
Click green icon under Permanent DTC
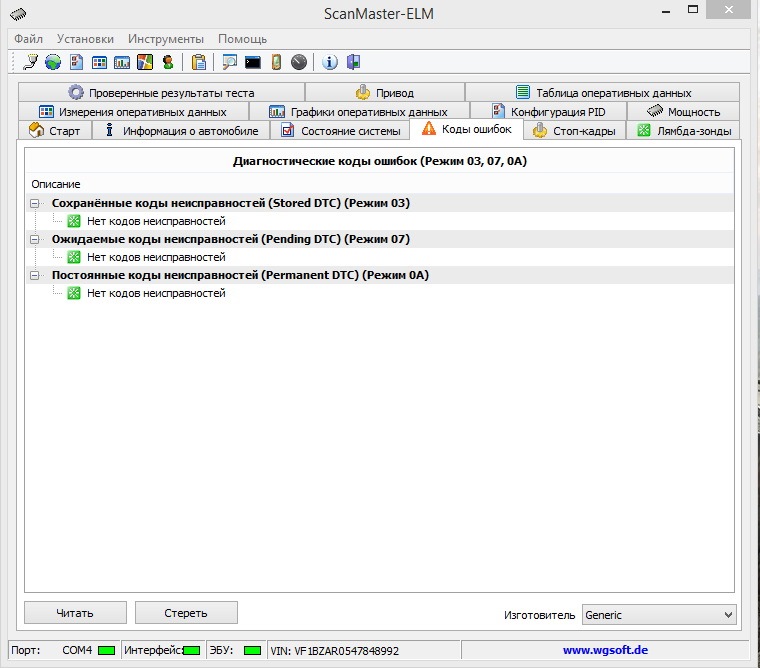(74, 293)
